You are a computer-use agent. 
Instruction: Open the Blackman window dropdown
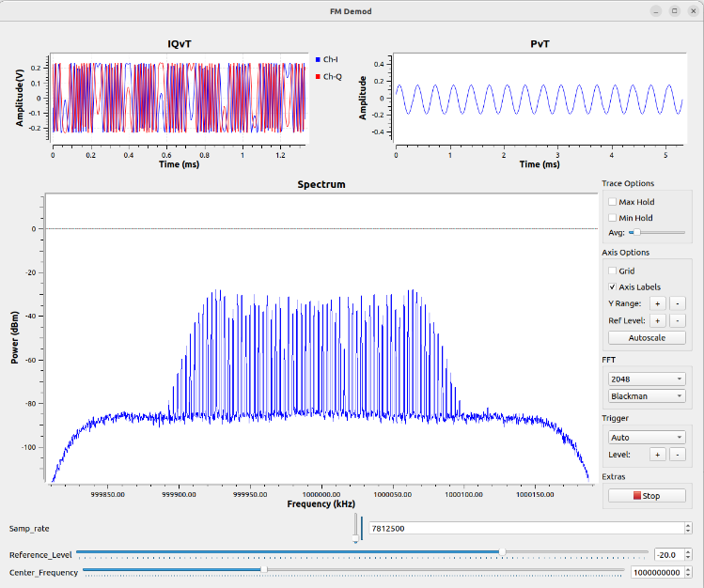(x=647, y=396)
